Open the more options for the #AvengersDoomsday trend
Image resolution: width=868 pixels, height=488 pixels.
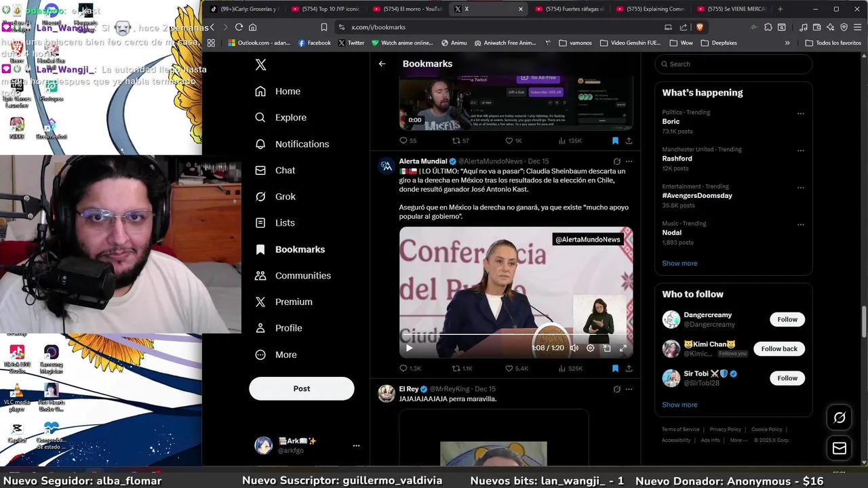coord(801,188)
